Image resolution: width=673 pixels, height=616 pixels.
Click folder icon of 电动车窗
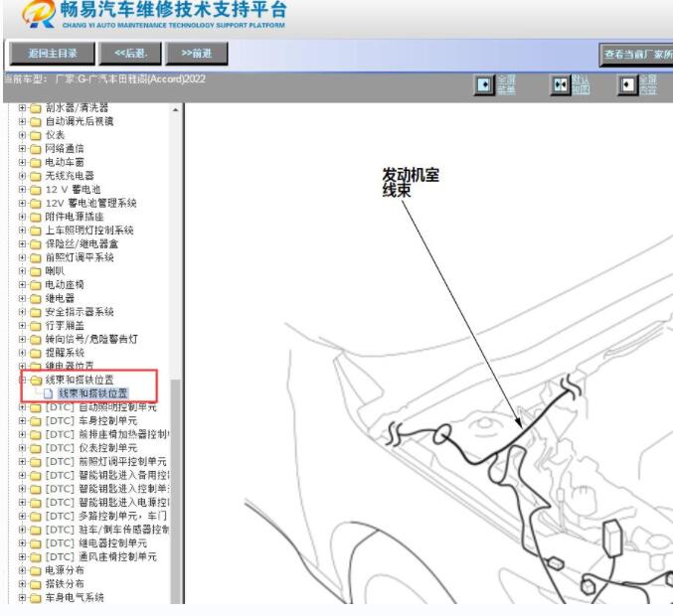(x=35, y=163)
